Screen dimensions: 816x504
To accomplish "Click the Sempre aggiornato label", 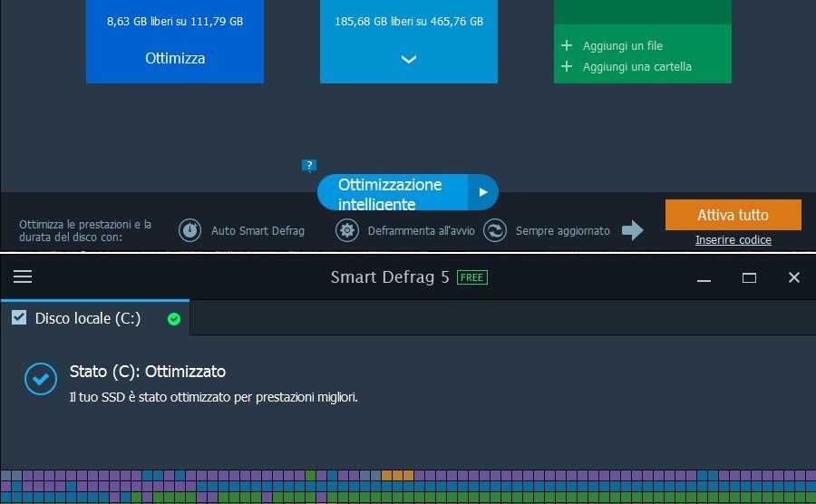I will [562, 230].
